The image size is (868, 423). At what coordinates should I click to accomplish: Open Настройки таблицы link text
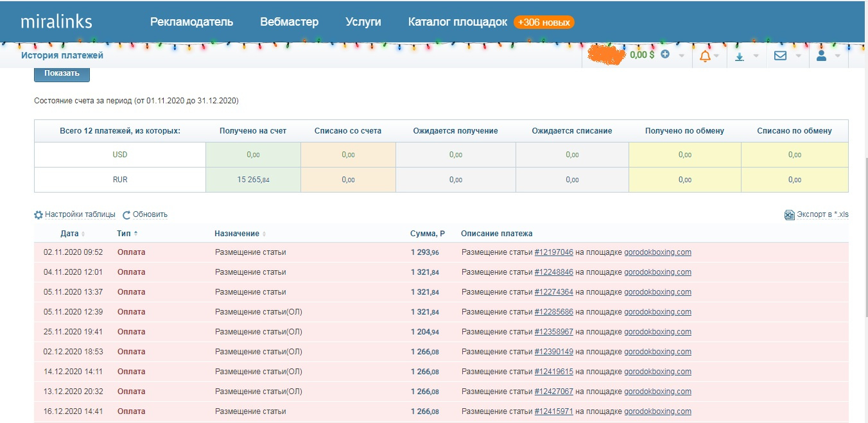click(x=80, y=214)
